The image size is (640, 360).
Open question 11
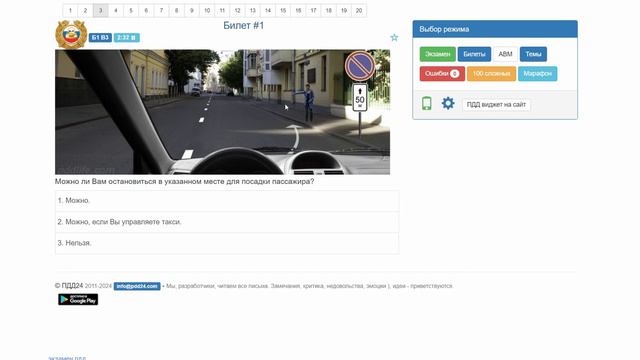click(x=222, y=11)
